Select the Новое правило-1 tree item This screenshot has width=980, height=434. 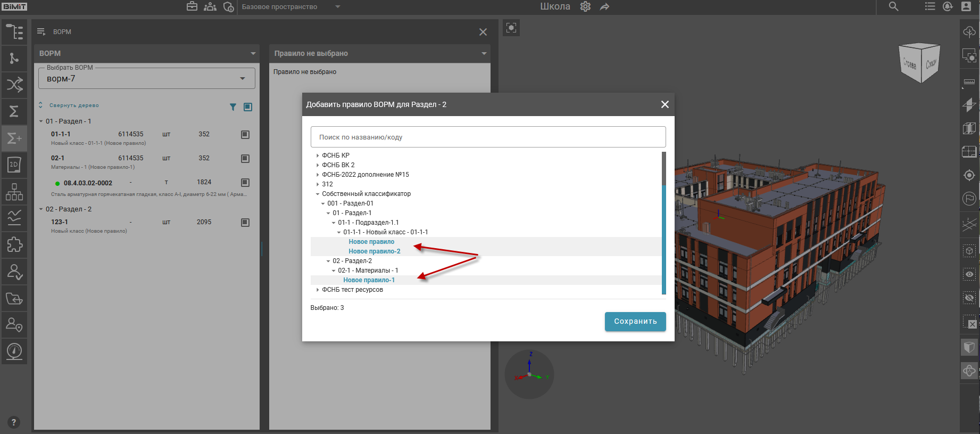pyautogui.click(x=369, y=280)
